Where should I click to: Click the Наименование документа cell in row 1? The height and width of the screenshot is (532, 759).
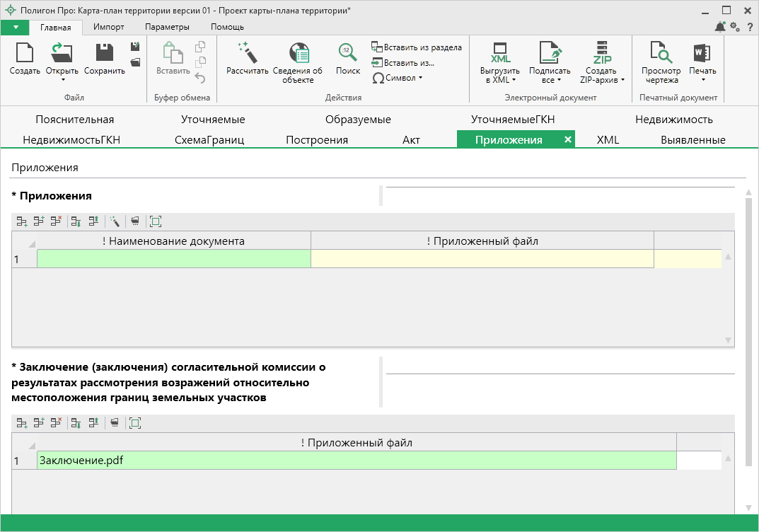tap(173, 259)
